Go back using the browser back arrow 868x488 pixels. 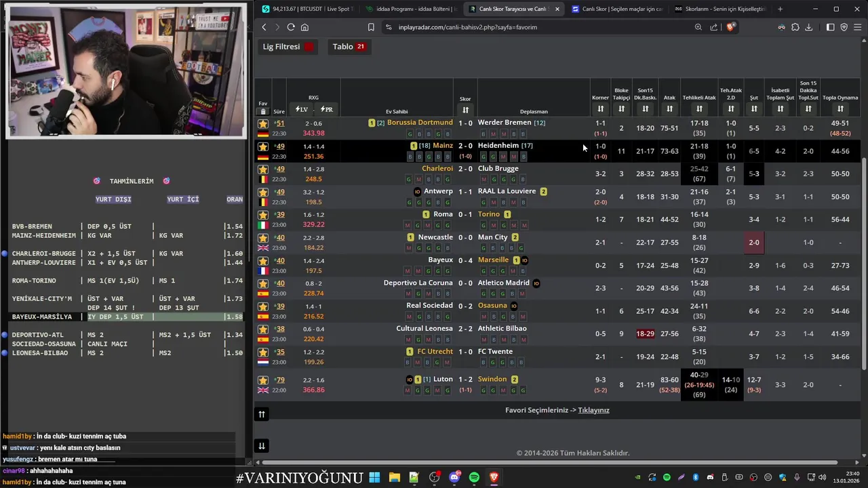[x=264, y=27]
